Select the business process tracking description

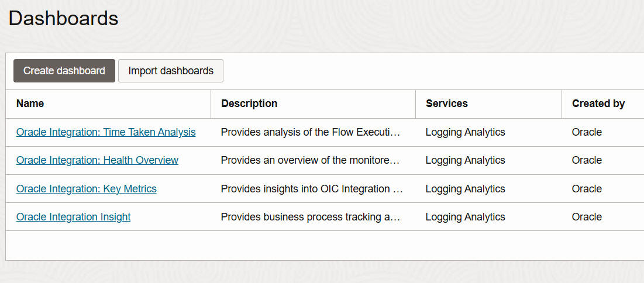tap(311, 217)
